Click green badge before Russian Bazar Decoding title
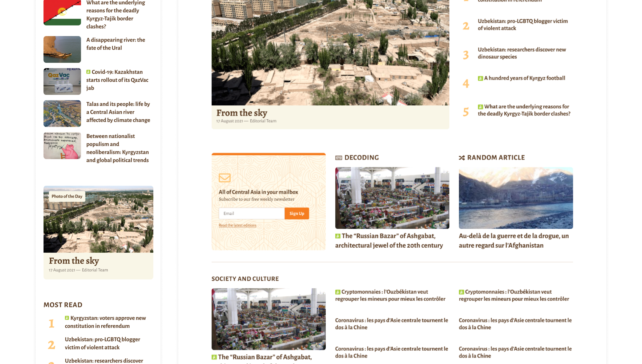The width and height of the screenshot is (642, 364). coord(338,236)
